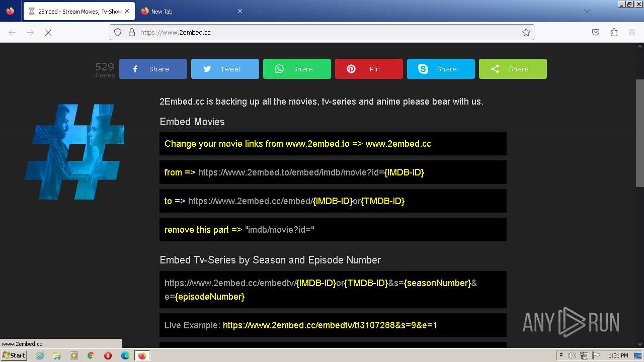Click the Skype Share button

[x=441, y=69]
